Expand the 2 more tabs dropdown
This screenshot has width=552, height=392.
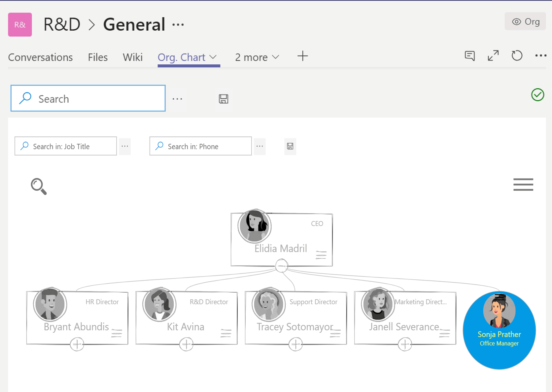(276, 57)
